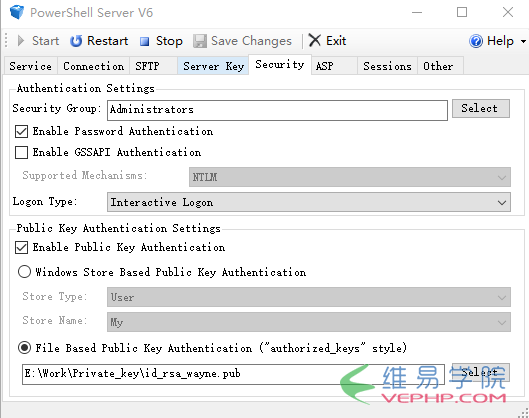Enable GSSAPI Authentication checkbox

[x=21, y=152]
